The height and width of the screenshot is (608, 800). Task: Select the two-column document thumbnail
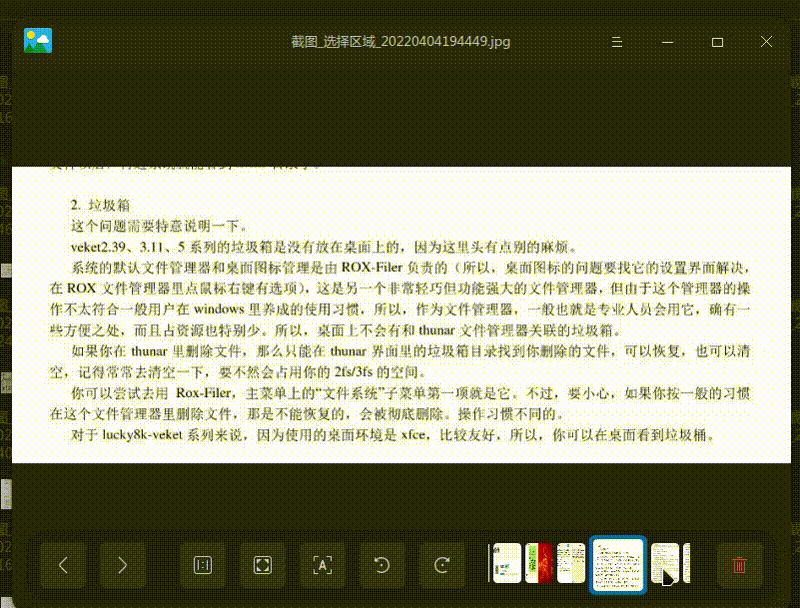(x=571, y=563)
